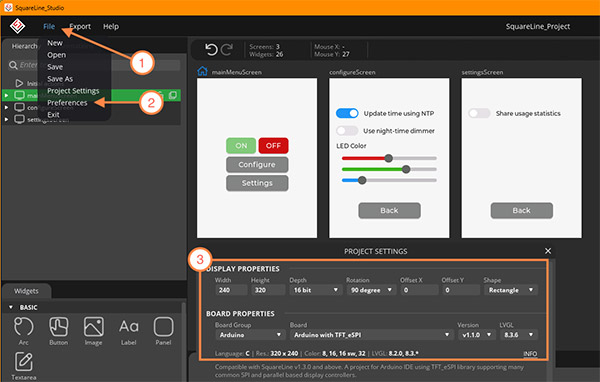This screenshot has width=600, height=382.
Task: Click the SquareLine_Project title text
Action: coord(538,26)
